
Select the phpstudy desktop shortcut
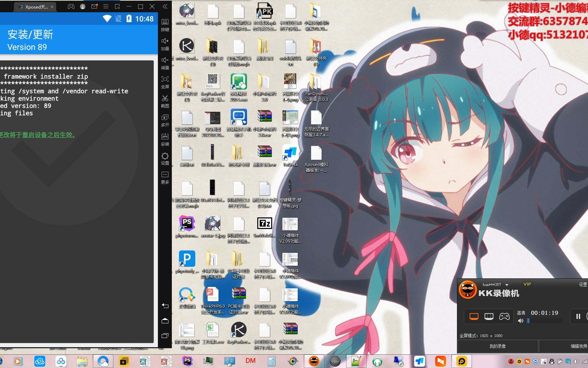(187, 262)
